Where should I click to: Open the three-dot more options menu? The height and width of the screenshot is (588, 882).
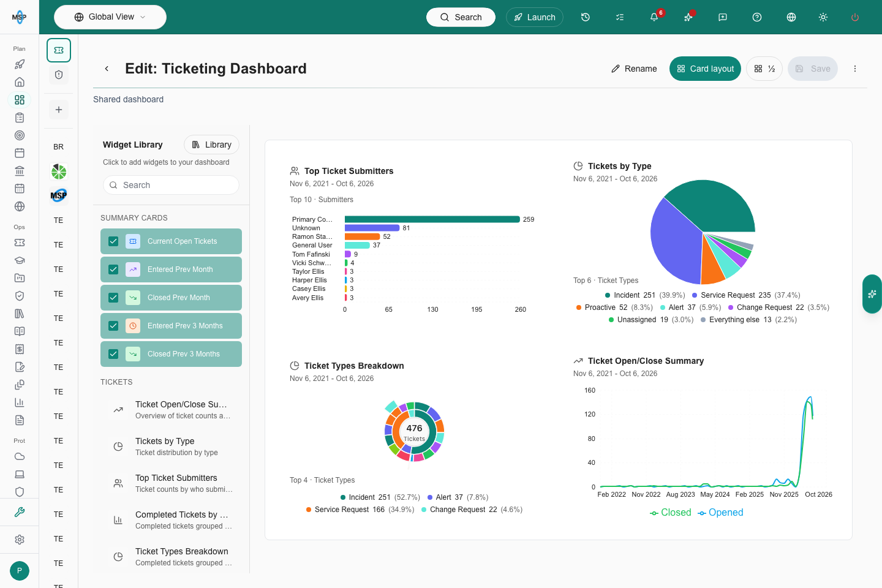855,69
